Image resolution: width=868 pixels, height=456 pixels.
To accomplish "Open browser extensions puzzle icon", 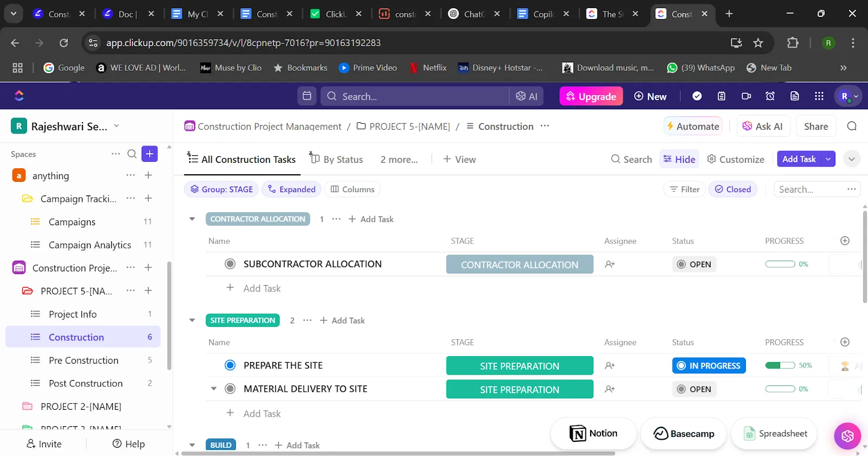I will click(793, 43).
